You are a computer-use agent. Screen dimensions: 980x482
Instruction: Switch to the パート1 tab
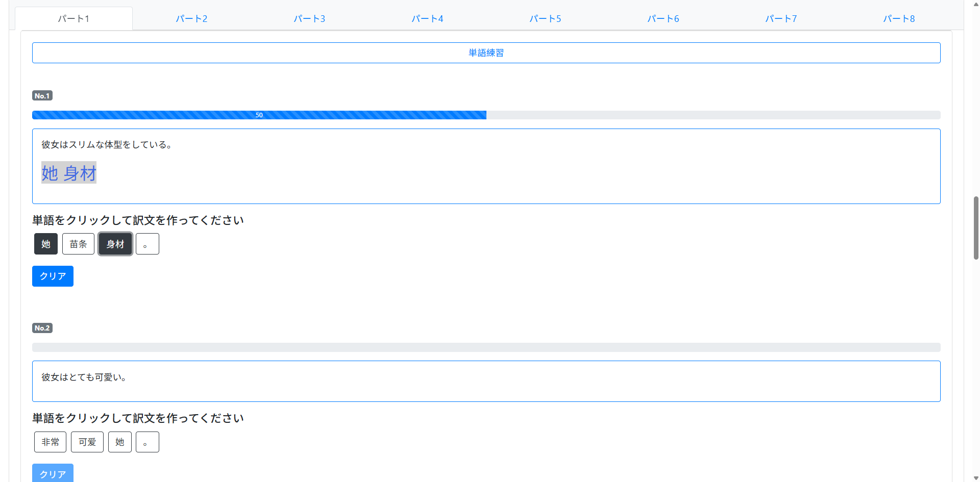pos(73,19)
